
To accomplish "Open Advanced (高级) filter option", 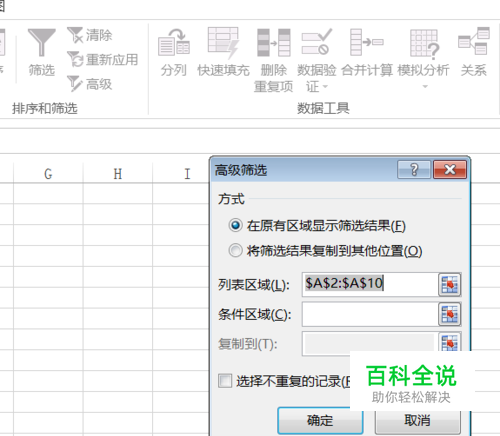I will tap(90, 84).
